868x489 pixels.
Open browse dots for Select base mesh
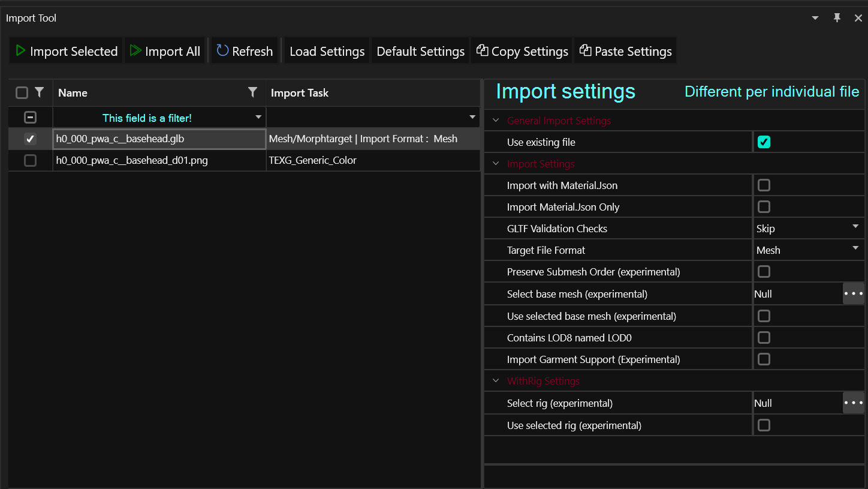tap(853, 294)
